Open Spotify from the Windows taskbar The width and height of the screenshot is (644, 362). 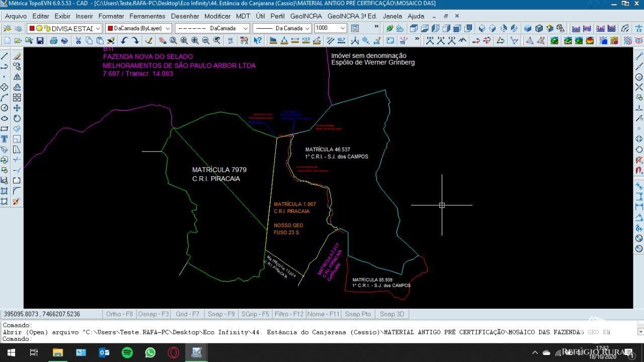(x=127, y=352)
